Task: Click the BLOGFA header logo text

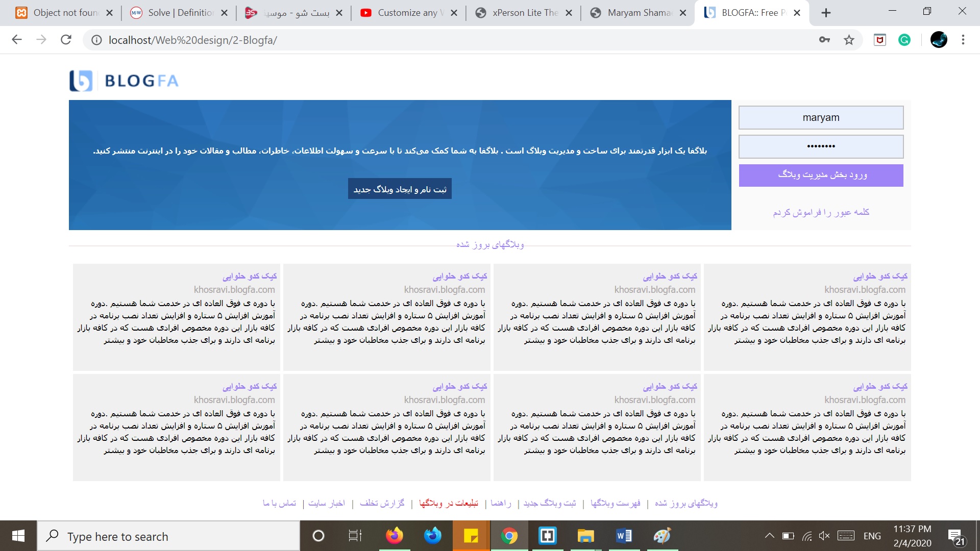Action: [x=141, y=81]
